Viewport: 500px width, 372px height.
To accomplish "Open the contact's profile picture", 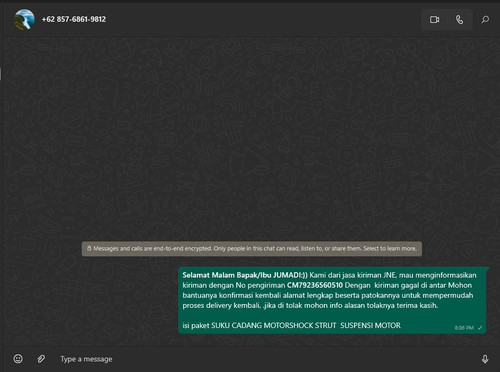I will (25, 20).
